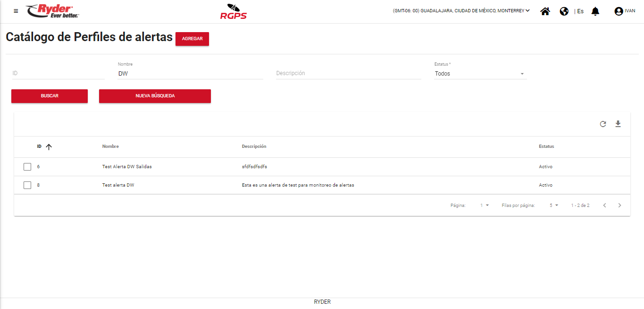Open the hamburger navigation menu
Viewport: 644px width, 309px height.
16,11
